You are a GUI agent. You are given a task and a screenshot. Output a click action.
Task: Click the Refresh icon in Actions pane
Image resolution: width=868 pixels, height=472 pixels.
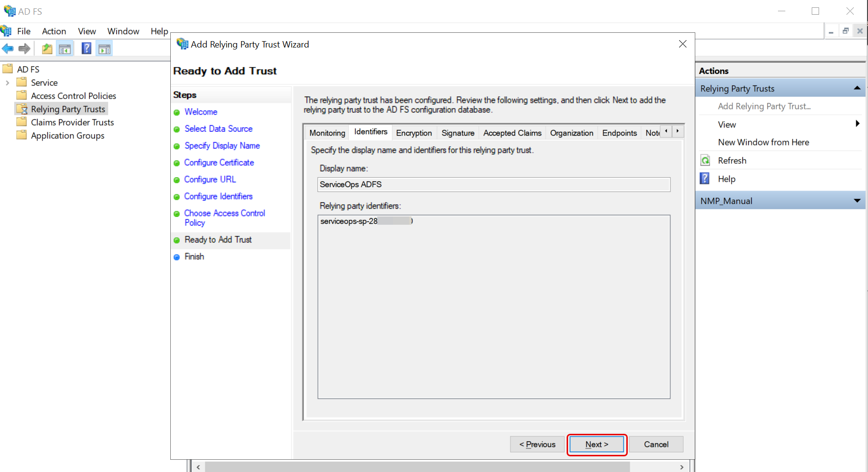click(x=705, y=161)
